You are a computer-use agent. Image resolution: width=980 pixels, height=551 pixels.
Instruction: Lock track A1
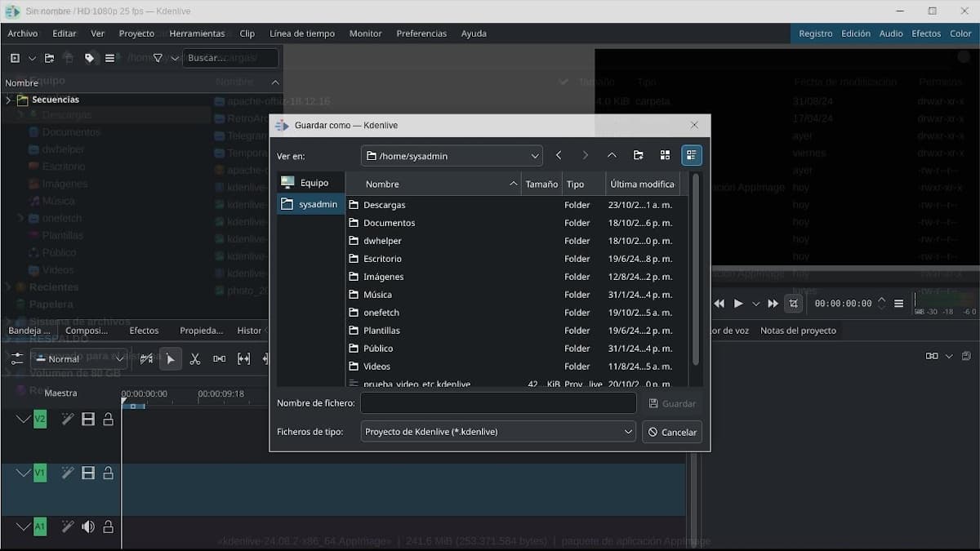click(108, 527)
